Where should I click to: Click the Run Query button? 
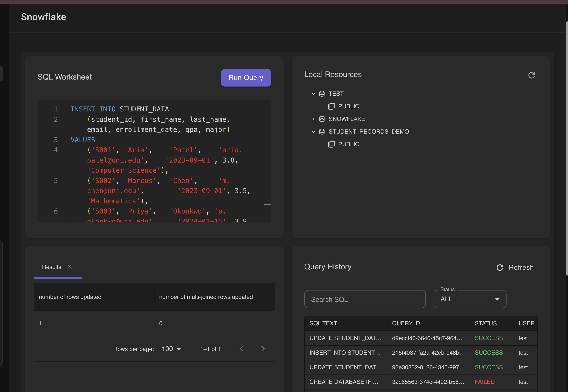pyautogui.click(x=246, y=78)
